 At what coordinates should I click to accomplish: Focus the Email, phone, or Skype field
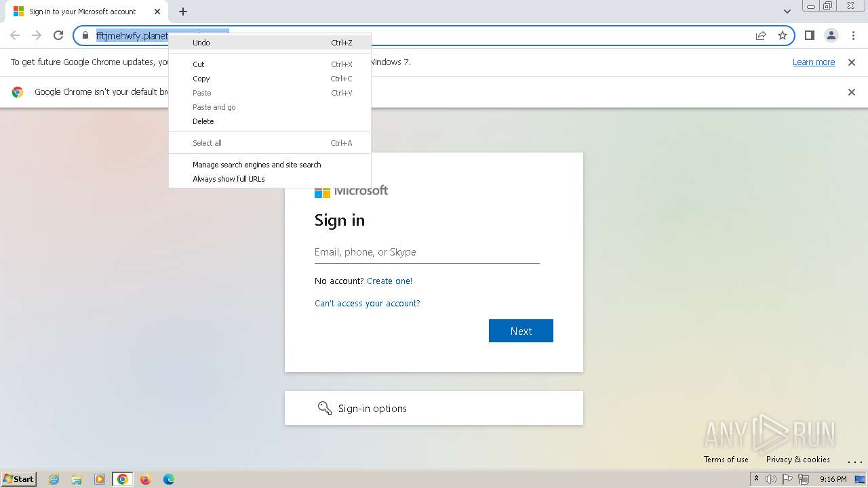(427, 252)
